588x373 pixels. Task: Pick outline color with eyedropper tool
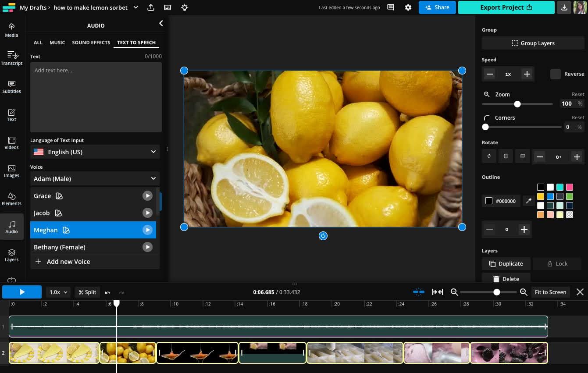click(x=529, y=201)
